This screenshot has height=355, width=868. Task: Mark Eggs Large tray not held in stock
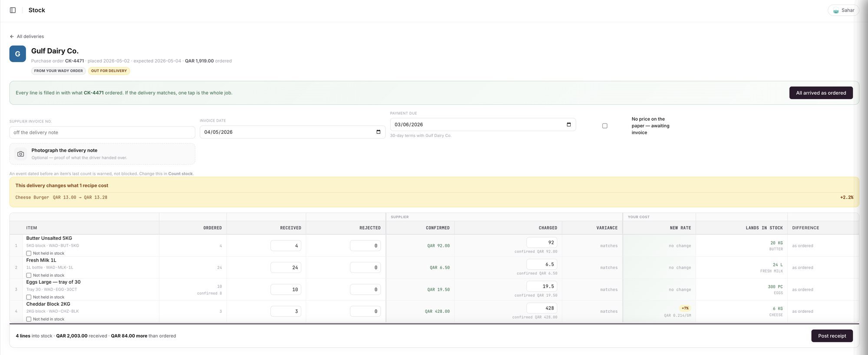click(x=29, y=297)
